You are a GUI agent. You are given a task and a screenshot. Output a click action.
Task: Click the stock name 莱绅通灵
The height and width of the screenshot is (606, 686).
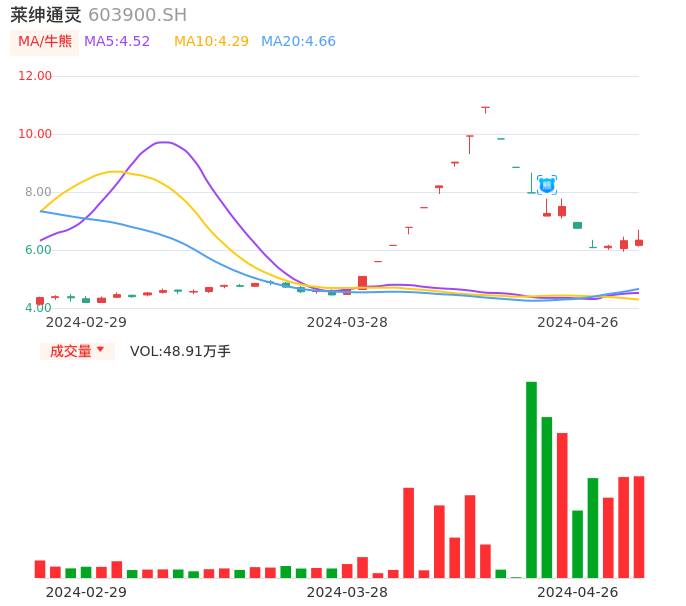[46, 15]
